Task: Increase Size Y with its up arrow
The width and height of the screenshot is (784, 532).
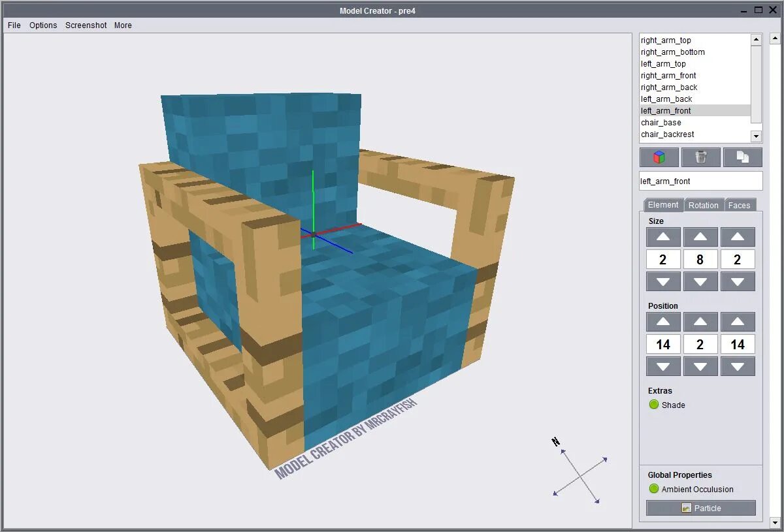Action: pos(700,237)
